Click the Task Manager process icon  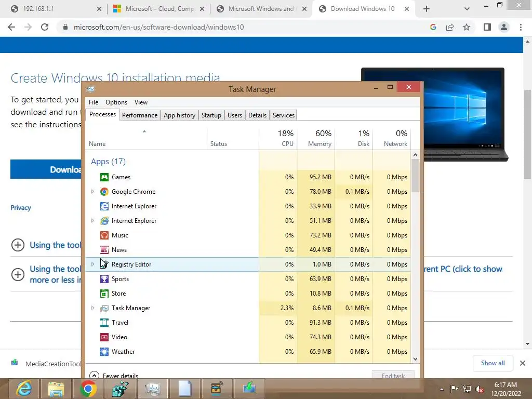(x=104, y=308)
